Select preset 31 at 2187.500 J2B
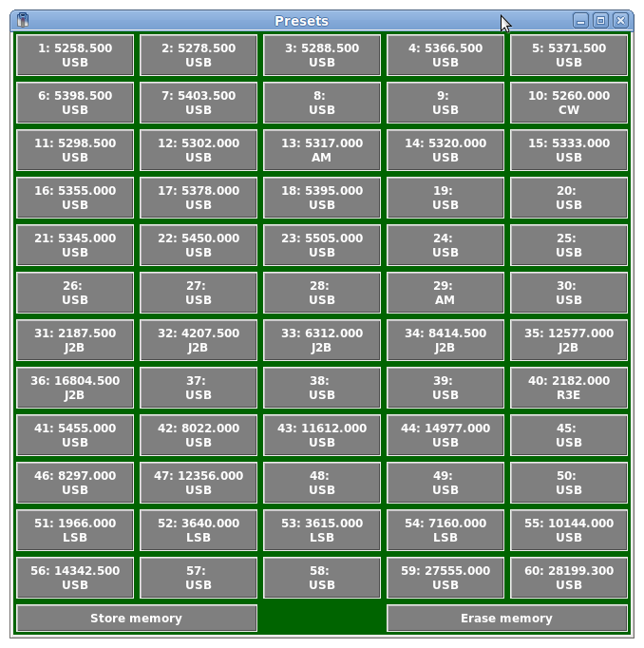 point(75,340)
